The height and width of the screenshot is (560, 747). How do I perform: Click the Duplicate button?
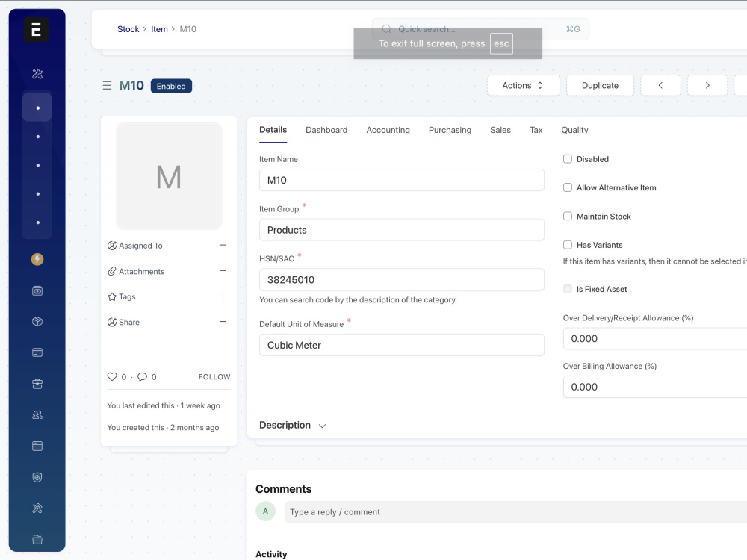click(x=600, y=85)
